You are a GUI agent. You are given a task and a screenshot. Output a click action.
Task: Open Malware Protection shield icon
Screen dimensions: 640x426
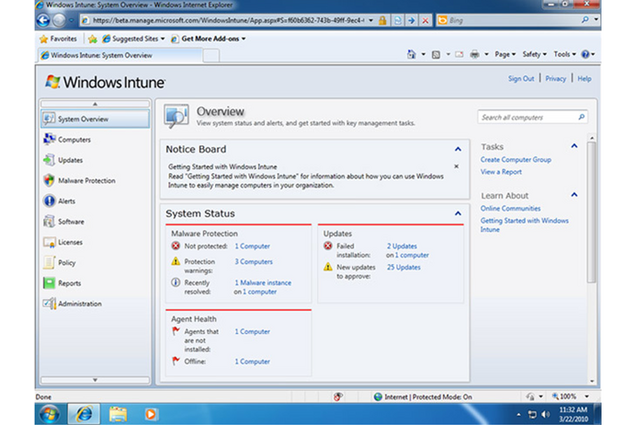(49, 180)
